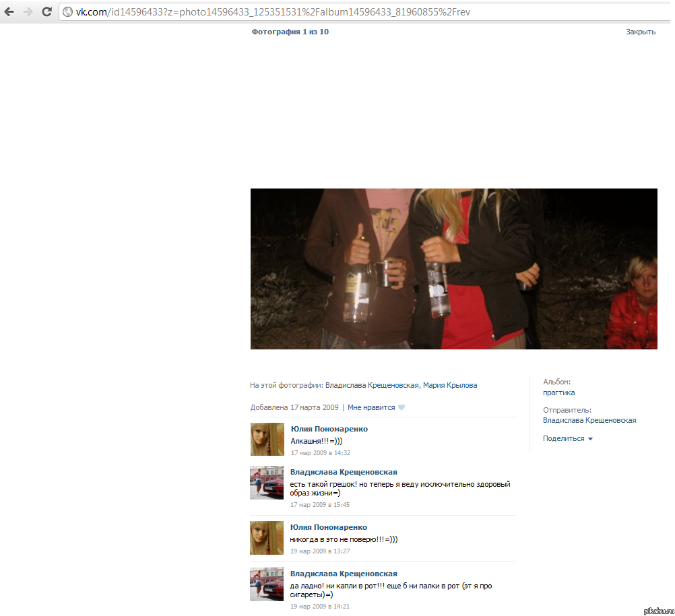675x616 pixels.
Task: Open Юлия Пономаренко from the first comment
Action: pyautogui.click(x=329, y=429)
